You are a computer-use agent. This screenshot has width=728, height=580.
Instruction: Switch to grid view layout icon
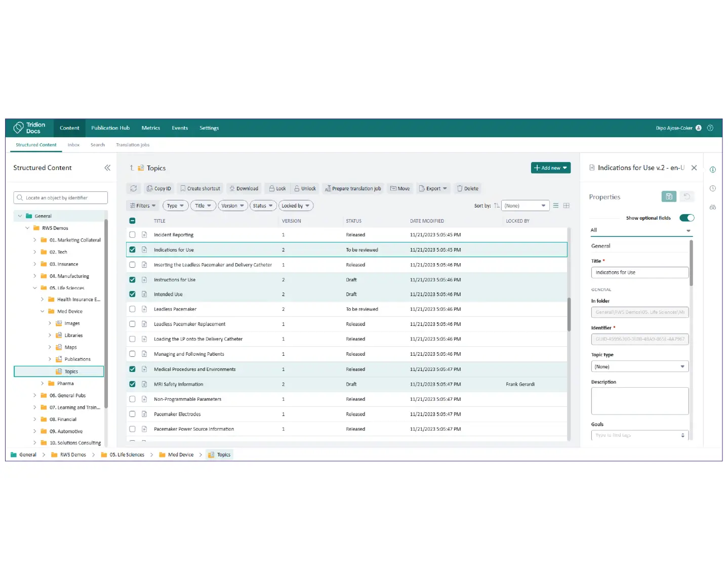(x=567, y=205)
